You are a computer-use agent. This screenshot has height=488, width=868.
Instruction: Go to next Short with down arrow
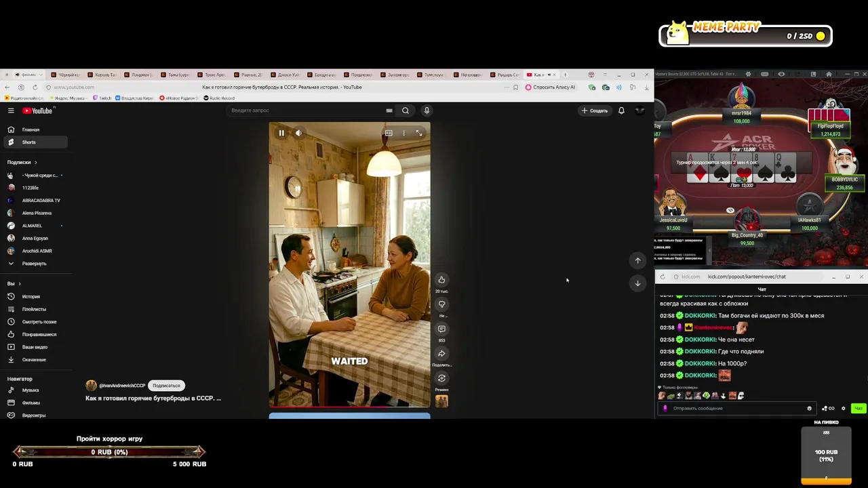(x=637, y=283)
